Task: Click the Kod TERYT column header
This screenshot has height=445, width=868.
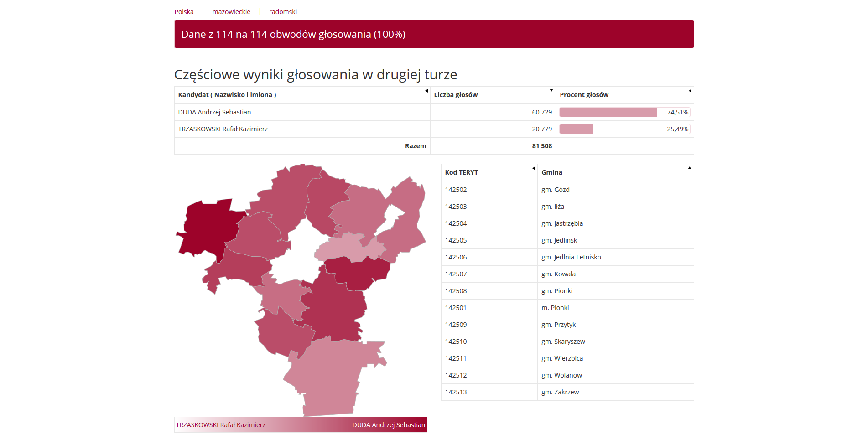Action: pos(462,172)
